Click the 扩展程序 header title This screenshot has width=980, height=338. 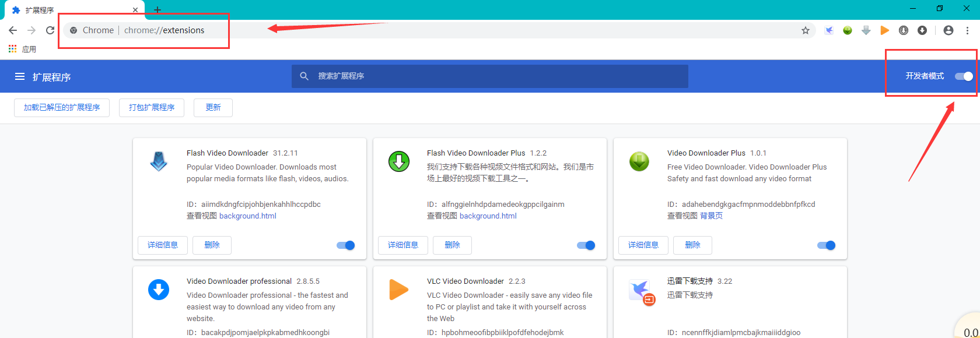(x=51, y=77)
